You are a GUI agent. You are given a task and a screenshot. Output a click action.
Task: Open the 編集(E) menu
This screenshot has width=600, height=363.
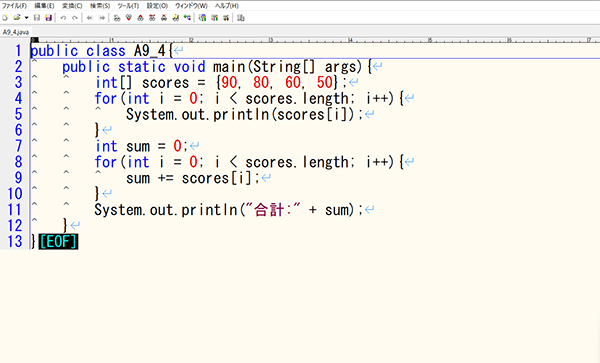point(44,6)
